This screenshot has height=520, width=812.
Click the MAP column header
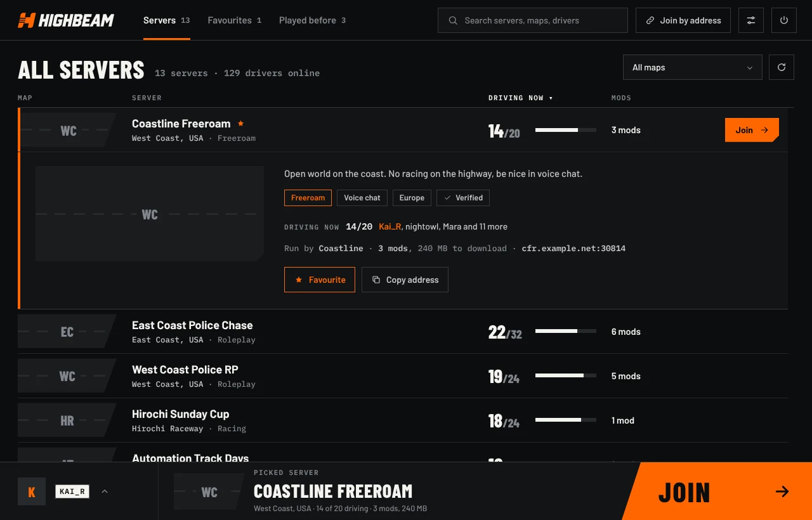tap(25, 98)
